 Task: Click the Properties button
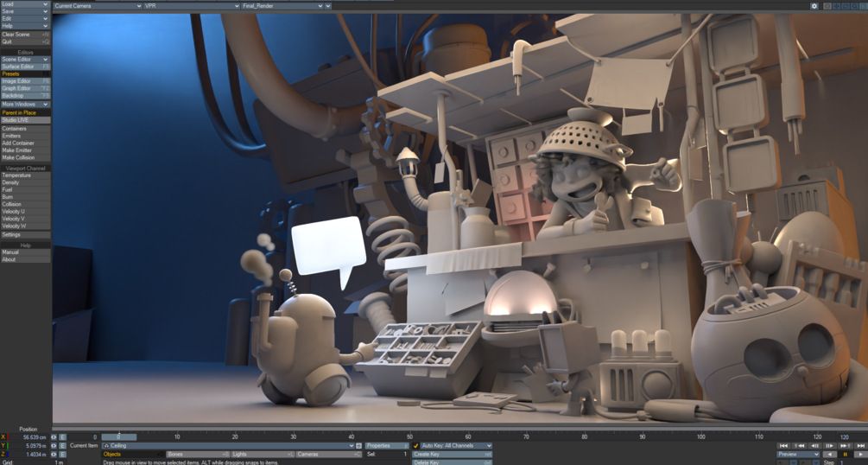pyautogui.click(x=386, y=446)
